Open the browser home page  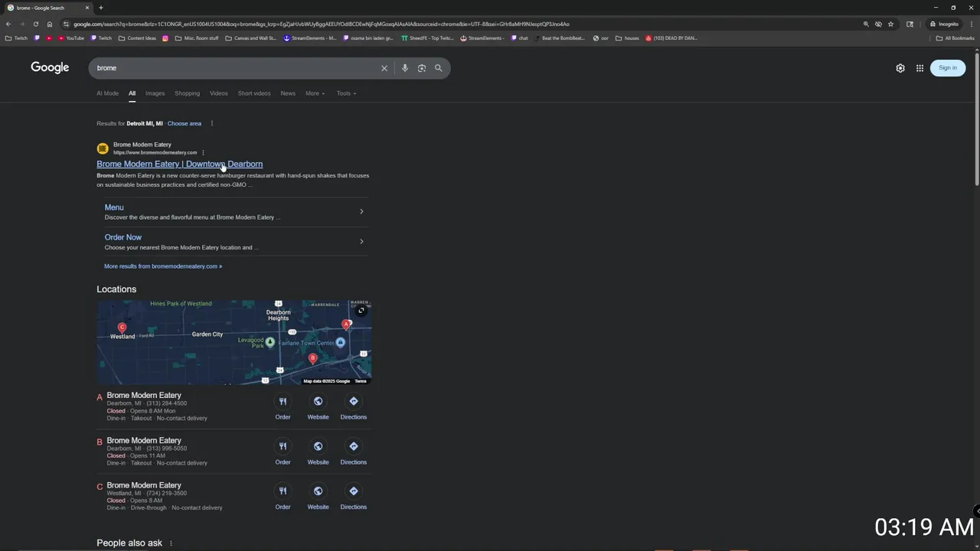tap(50, 24)
